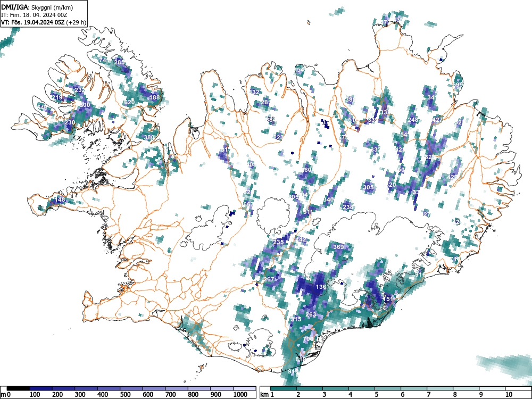Click the 369 value on the glacier
The height and width of the screenshot is (399, 532).
coord(338,247)
